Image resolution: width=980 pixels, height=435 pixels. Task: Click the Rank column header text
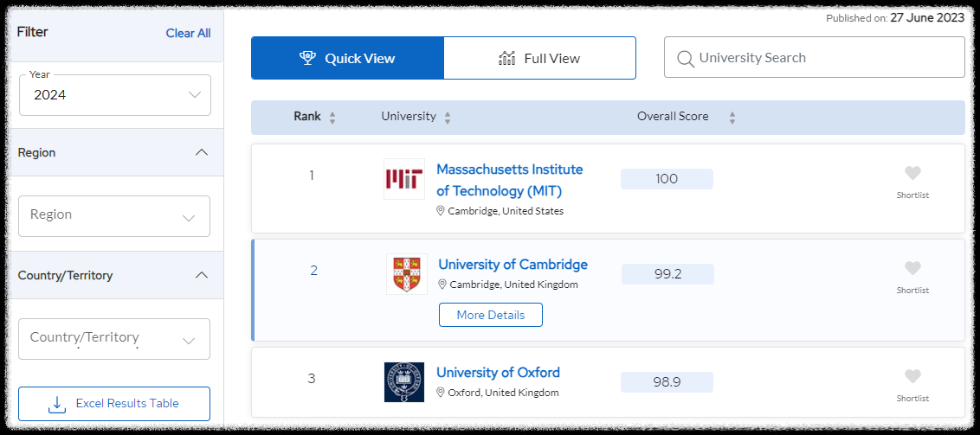coord(307,116)
